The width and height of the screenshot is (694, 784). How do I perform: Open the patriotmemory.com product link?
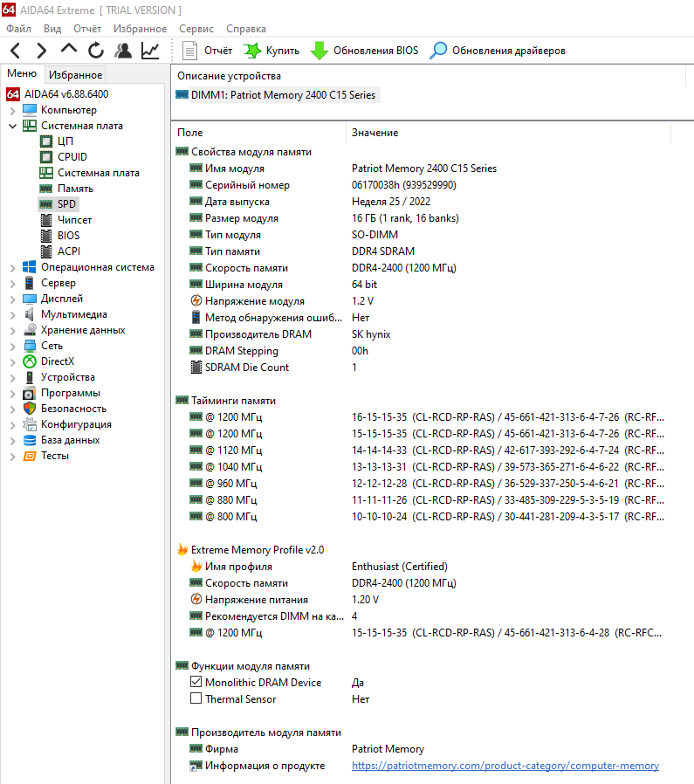click(505, 766)
